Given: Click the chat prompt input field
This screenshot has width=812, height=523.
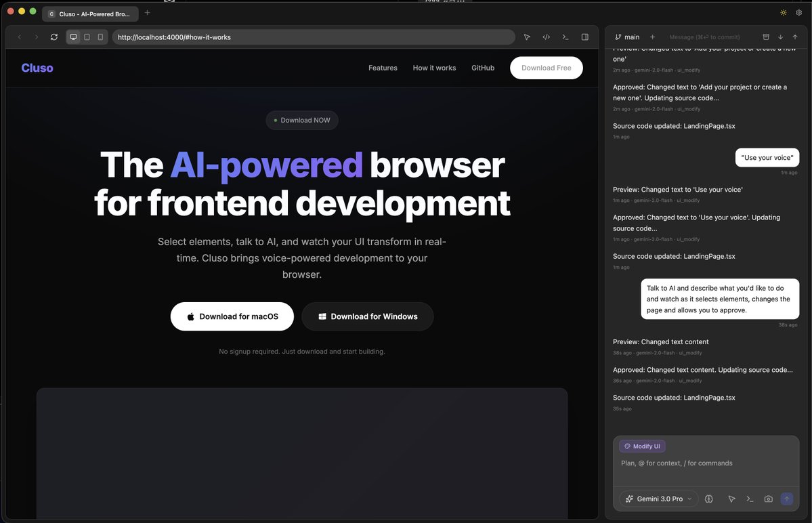Looking at the screenshot, I should click(x=706, y=463).
